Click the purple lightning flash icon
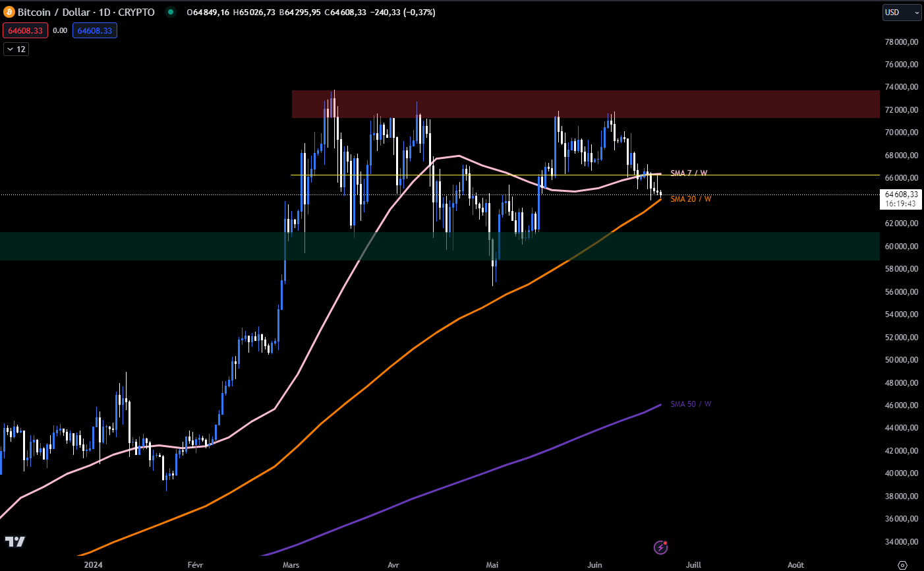924x571 pixels. click(x=660, y=547)
